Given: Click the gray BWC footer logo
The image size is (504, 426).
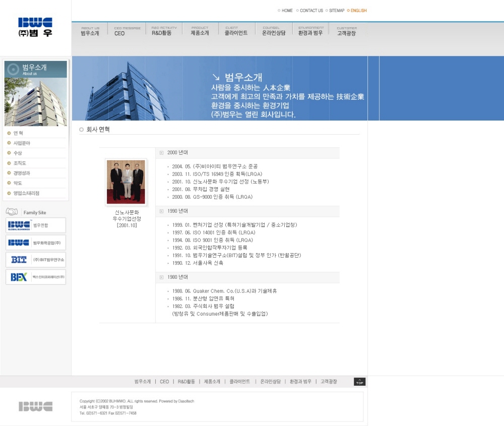Looking at the screenshot, I should (x=35, y=406).
